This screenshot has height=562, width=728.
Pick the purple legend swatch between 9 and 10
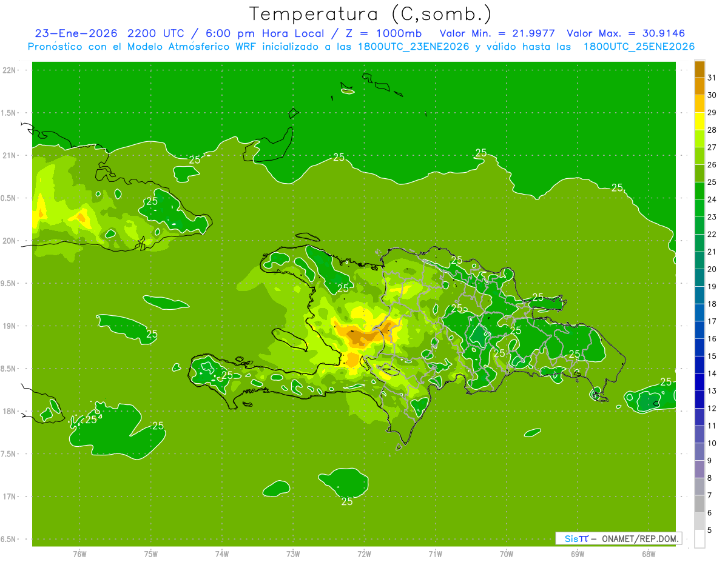point(699,452)
